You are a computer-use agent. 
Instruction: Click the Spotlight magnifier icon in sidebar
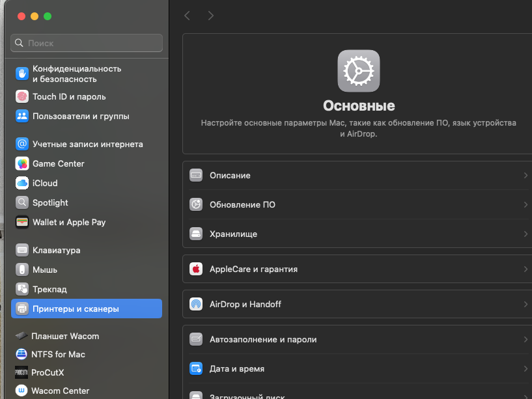click(22, 202)
